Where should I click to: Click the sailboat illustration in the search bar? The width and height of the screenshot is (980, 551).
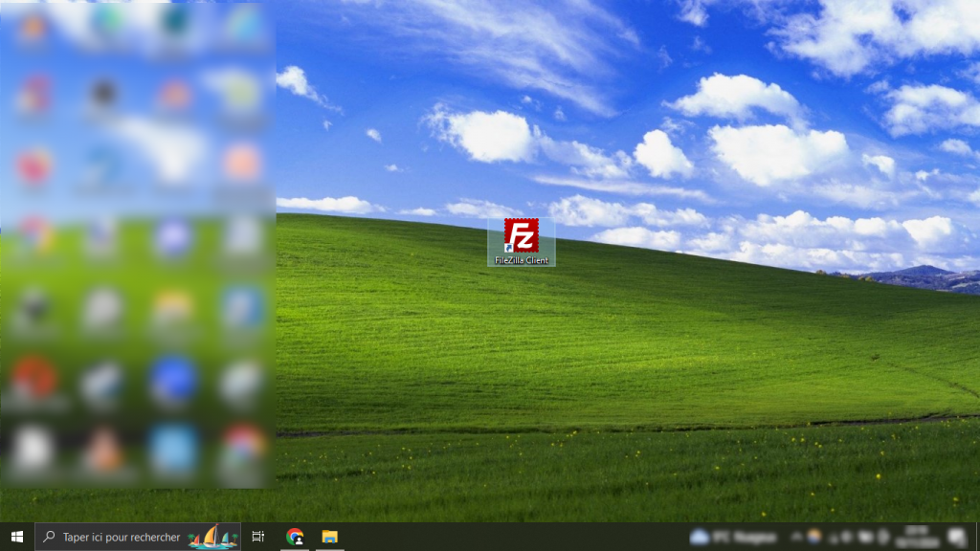(212, 538)
